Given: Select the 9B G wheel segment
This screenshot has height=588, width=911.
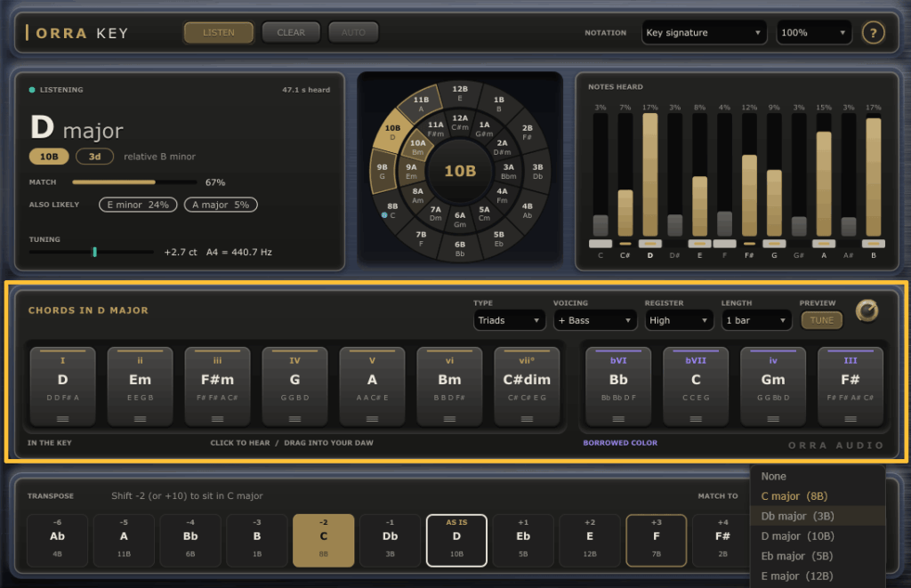Looking at the screenshot, I should (x=383, y=172).
